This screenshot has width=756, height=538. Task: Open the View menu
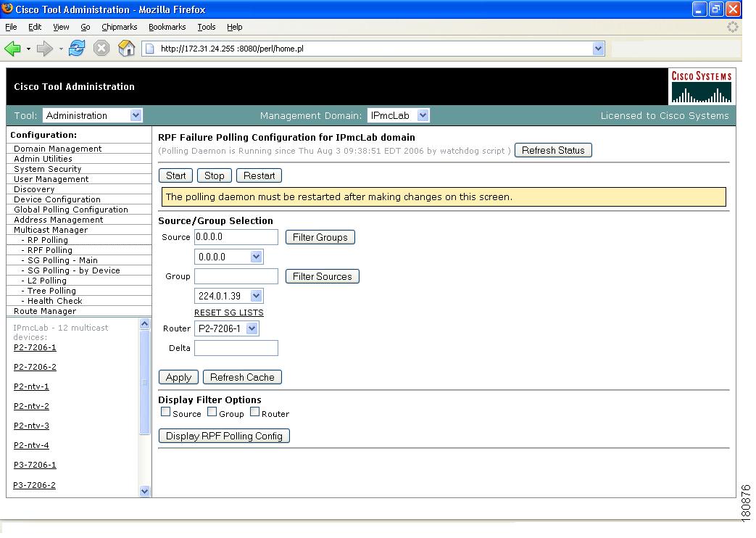pyautogui.click(x=61, y=27)
